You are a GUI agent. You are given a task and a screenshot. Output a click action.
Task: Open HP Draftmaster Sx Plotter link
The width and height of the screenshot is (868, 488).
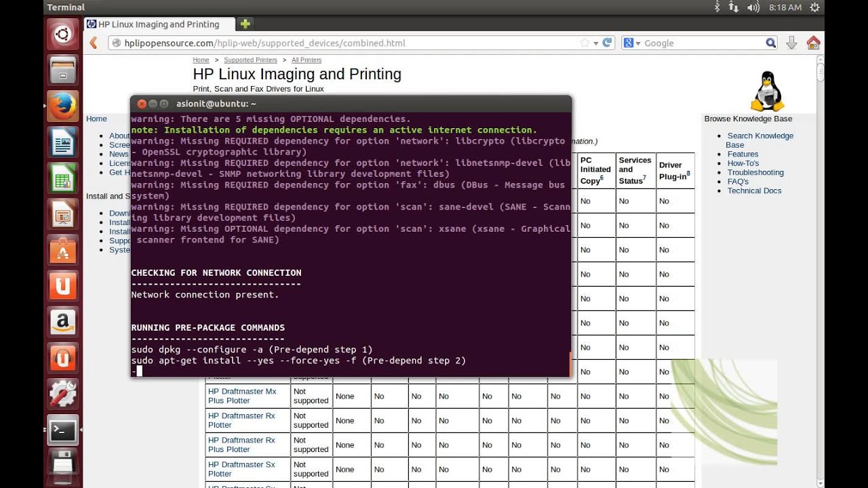241,469
